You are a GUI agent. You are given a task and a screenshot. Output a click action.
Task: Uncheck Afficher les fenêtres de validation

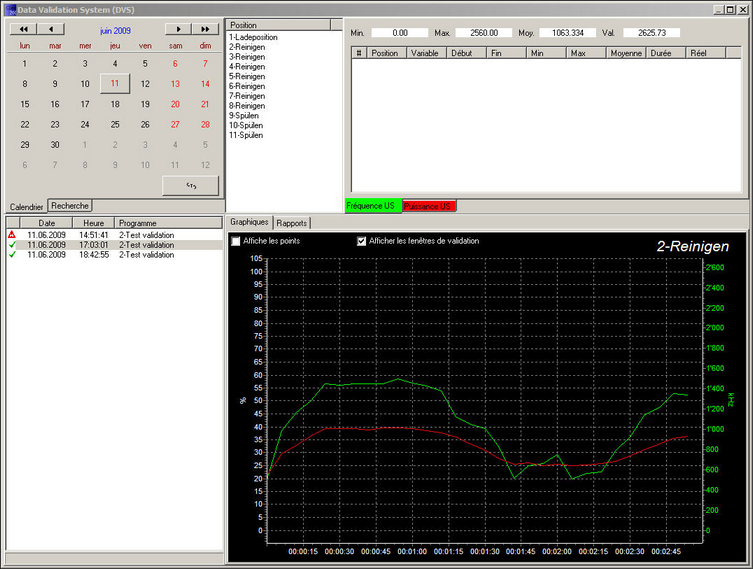coord(362,241)
